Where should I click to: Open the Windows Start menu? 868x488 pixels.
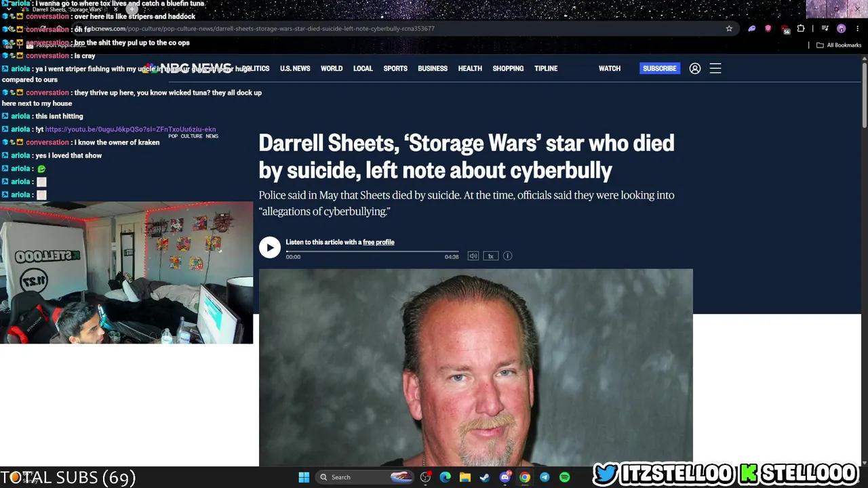304,477
